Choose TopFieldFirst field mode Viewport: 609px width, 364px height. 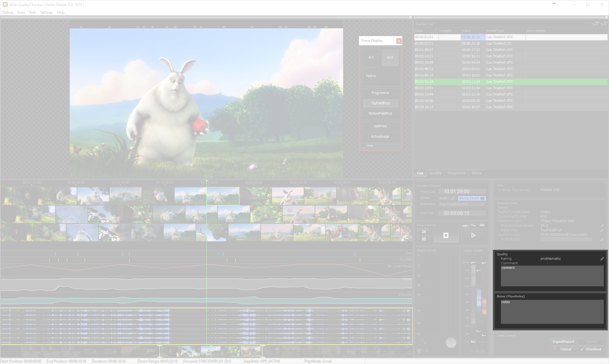pyautogui.click(x=380, y=103)
